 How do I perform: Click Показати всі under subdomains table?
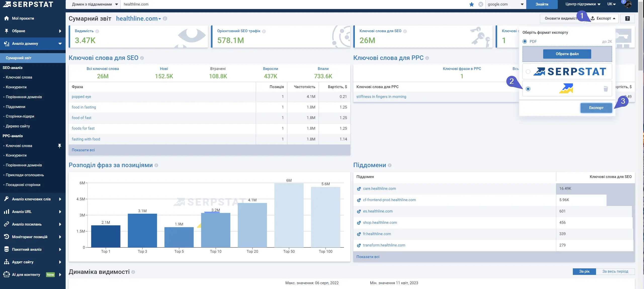[368, 257]
